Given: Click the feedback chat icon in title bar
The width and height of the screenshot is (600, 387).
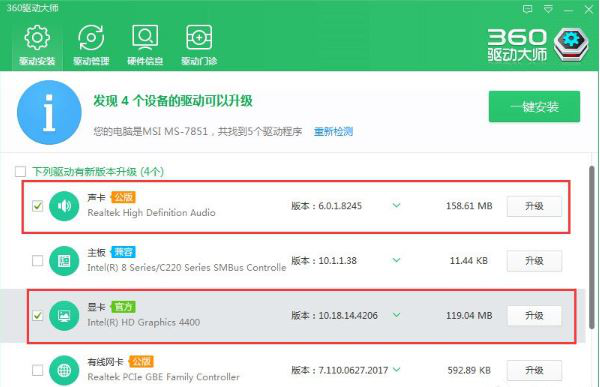Looking at the screenshot, I should pos(528,9).
